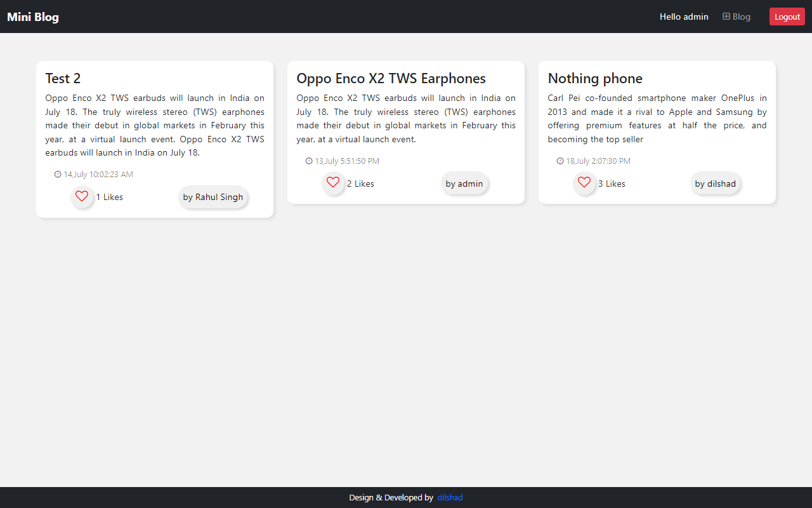The height and width of the screenshot is (508, 812).
Task: Click the 18,July 2:07:30 PM timestamp
Action: click(598, 161)
